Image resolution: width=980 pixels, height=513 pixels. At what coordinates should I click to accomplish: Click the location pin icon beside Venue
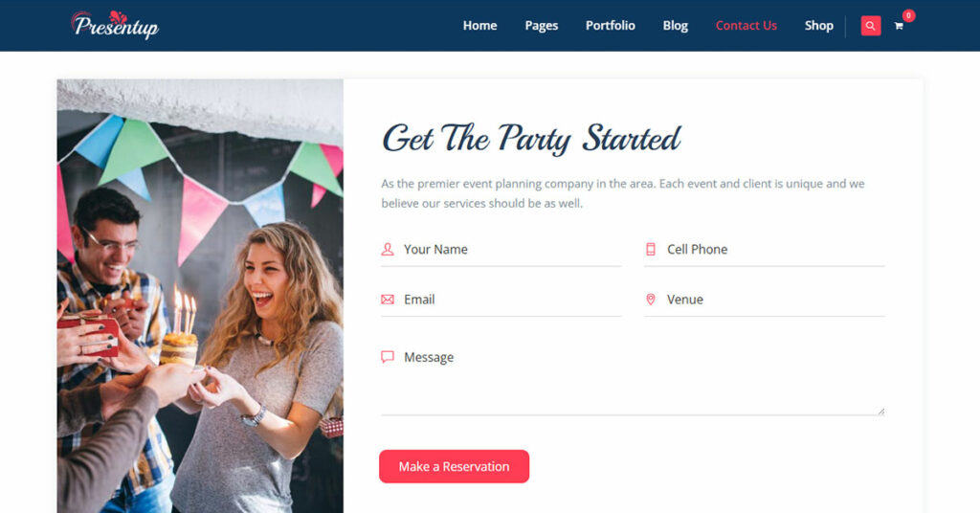point(651,300)
